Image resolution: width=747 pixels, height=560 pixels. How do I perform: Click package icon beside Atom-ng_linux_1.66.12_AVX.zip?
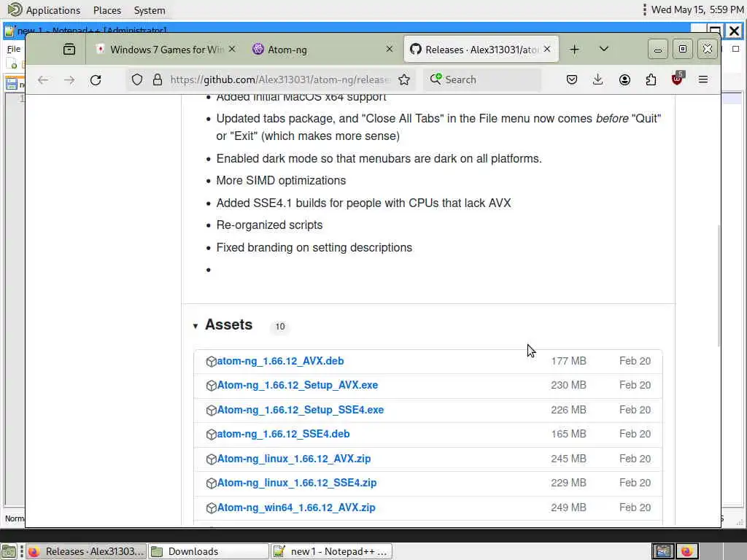[211, 459]
